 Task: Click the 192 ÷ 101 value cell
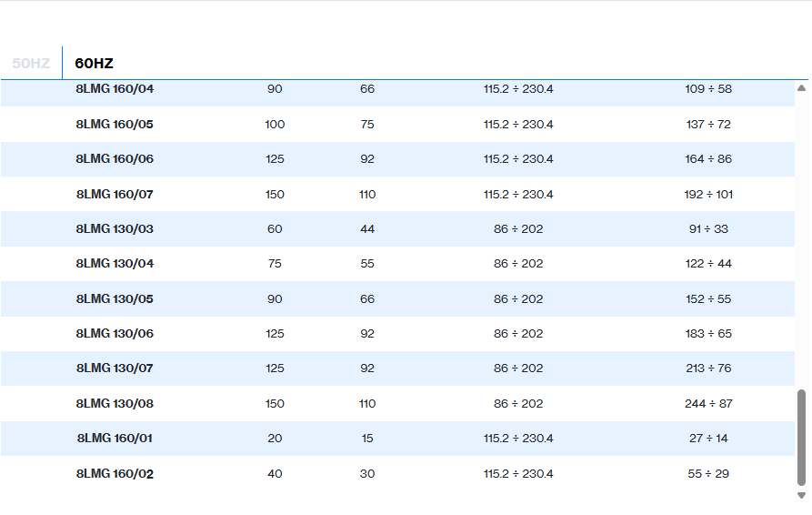click(x=707, y=194)
